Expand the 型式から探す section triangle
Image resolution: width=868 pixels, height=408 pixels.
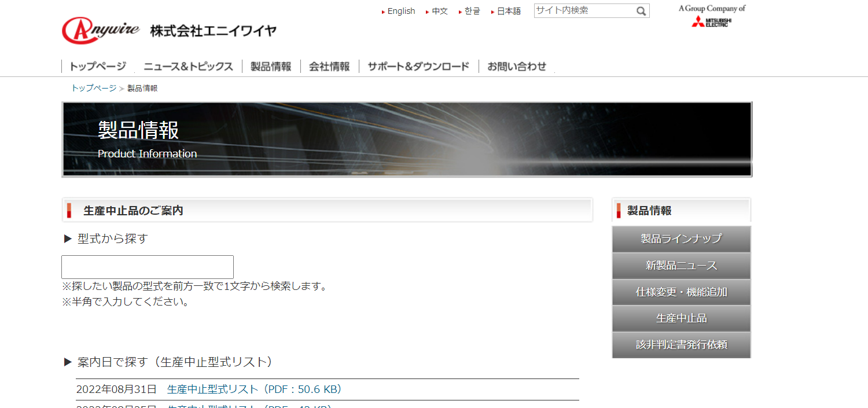pyautogui.click(x=67, y=238)
